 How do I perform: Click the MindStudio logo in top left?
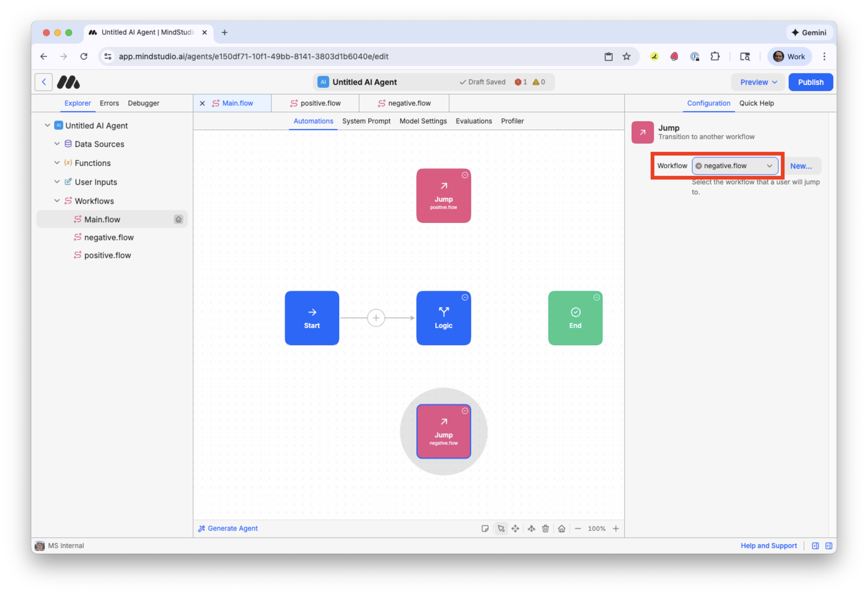point(69,82)
